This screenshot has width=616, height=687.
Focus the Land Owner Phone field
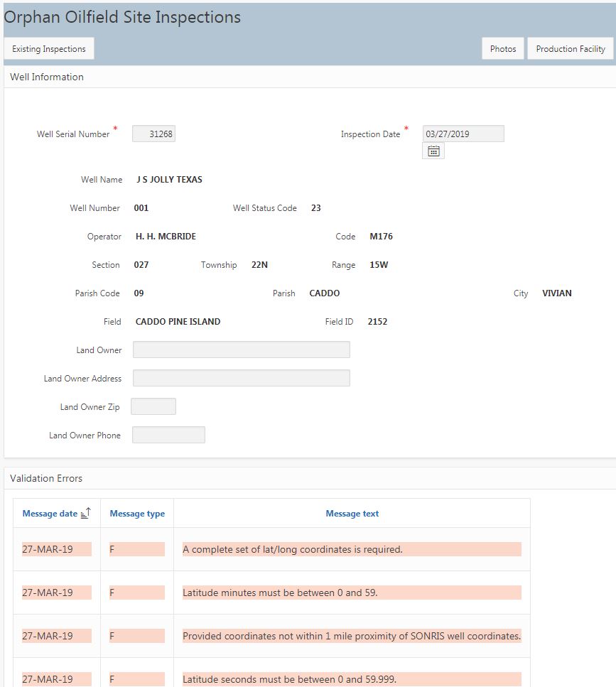(x=168, y=435)
